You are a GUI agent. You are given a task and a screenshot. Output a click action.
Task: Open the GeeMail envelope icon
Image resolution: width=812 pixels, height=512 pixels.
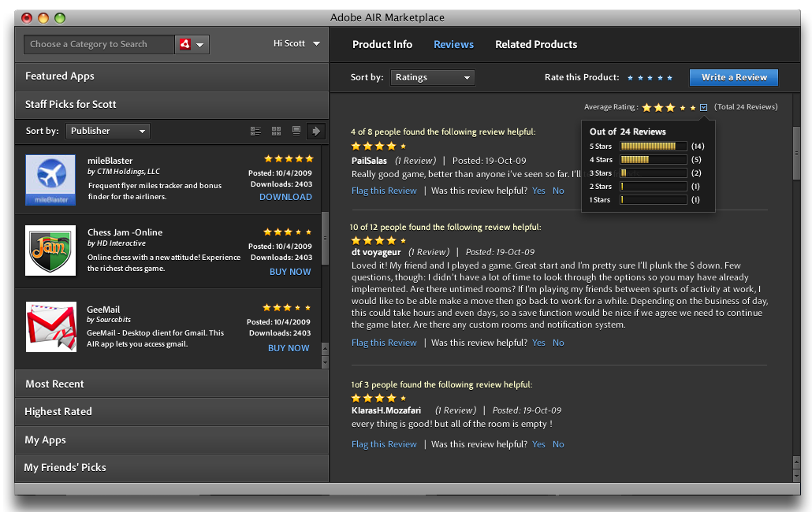pos(50,327)
